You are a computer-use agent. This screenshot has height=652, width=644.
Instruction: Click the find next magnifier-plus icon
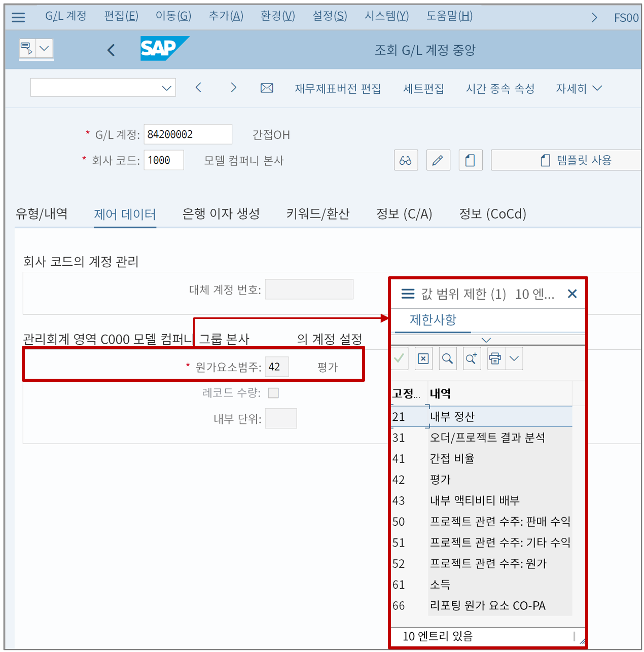pos(472,359)
